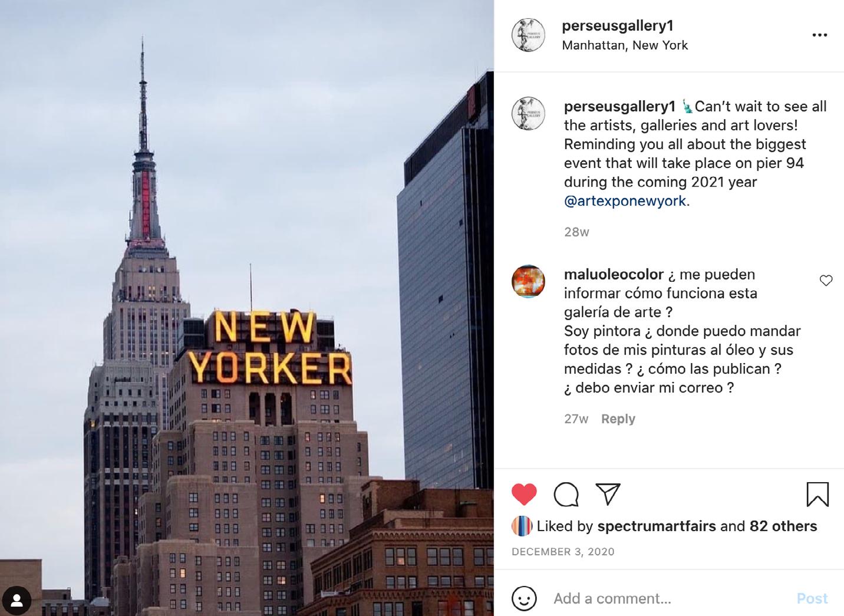Viewport: 844px width, 616px height.
Task: Open the comment speech bubble icon
Action: click(x=566, y=495)
